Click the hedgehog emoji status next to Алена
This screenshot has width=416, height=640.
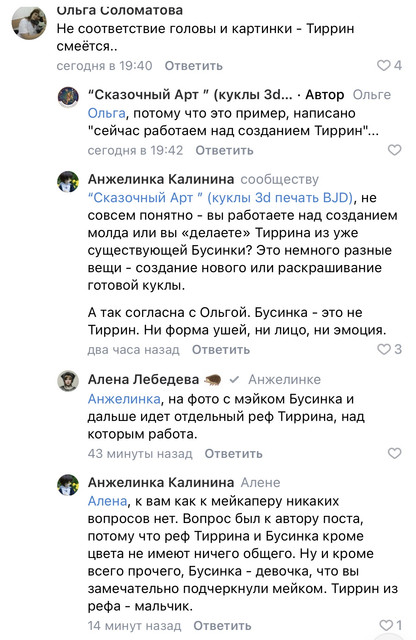coord(212,380)
